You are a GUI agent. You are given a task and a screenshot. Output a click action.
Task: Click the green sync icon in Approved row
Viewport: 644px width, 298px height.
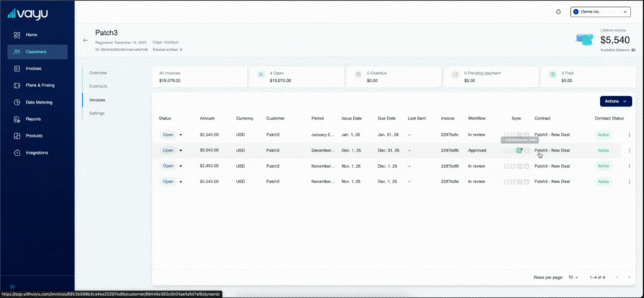click(520, 151)
